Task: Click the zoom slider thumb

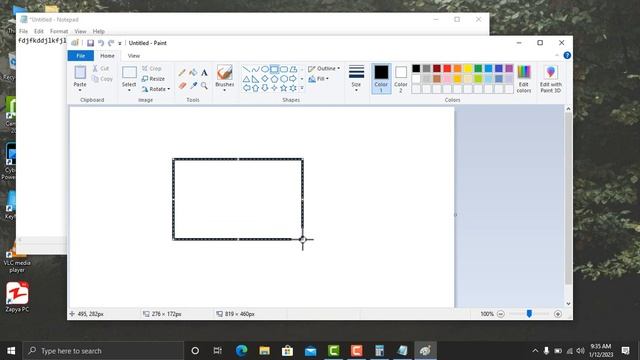Action: pos(529,313)
